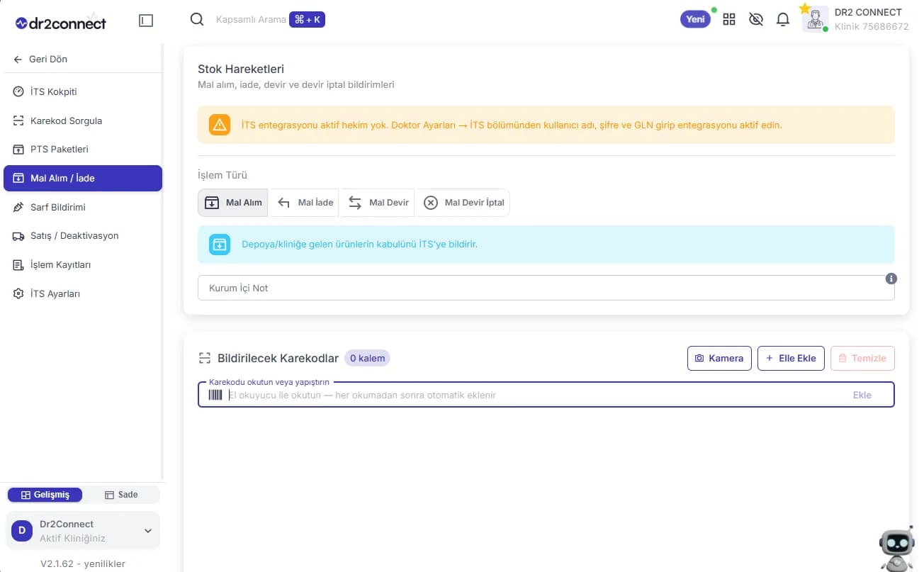Open Karekod Sorgula in sidebar
This screenshot has width=924, height=572.
pyautogui.click(x=82, y=120)
